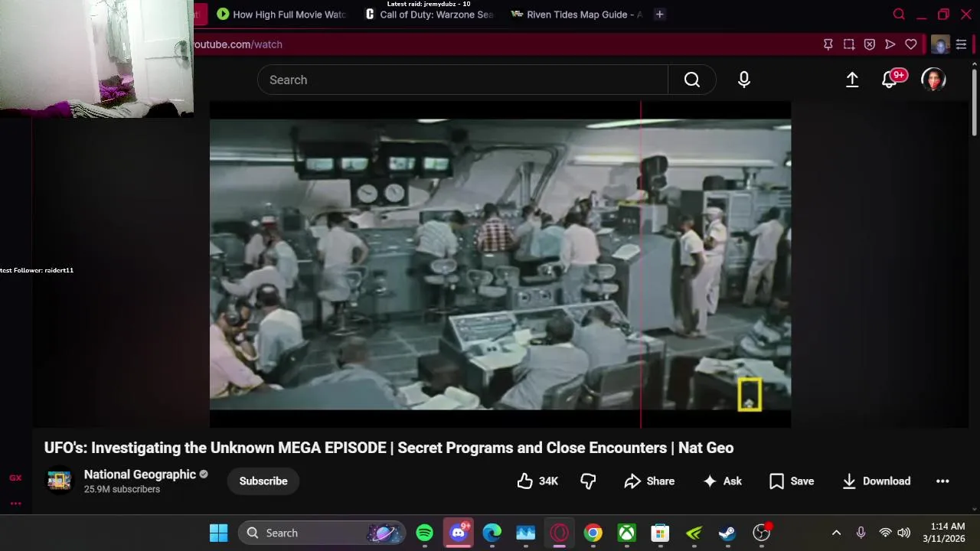Click the GX icon in the Opera sidebar
980x551 pixels.
click(x=15, y=478)
